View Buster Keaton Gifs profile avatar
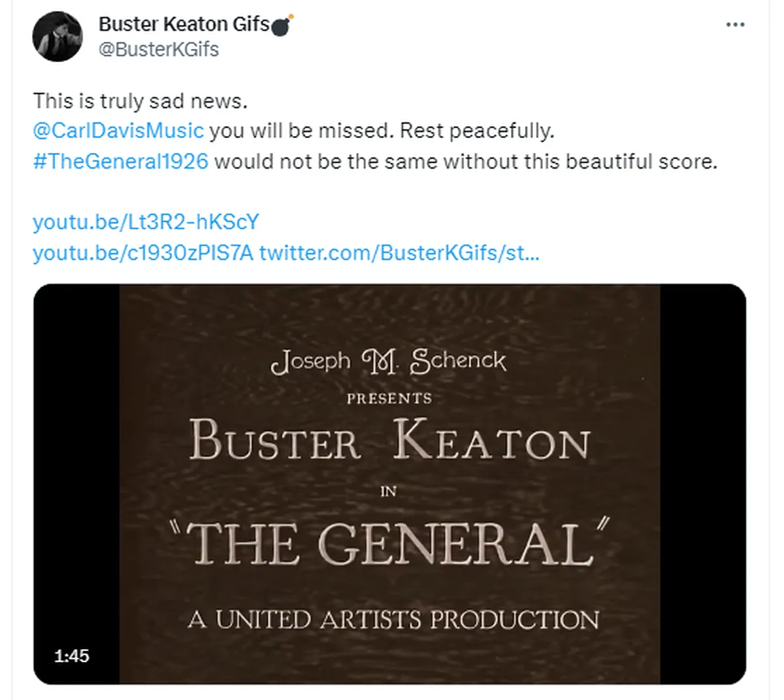 click(x=57, y=37)
